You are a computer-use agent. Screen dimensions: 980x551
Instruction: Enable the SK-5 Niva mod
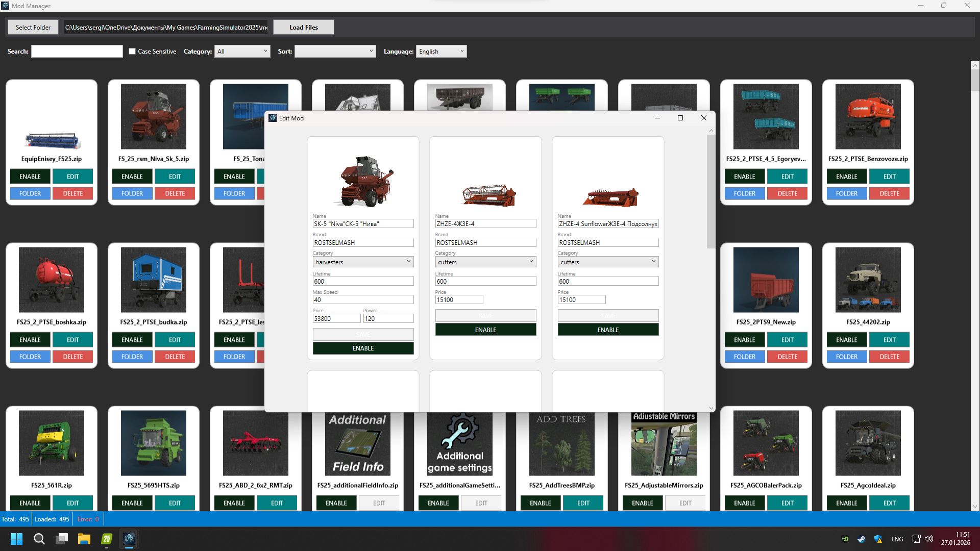click(x=363, y=348)
